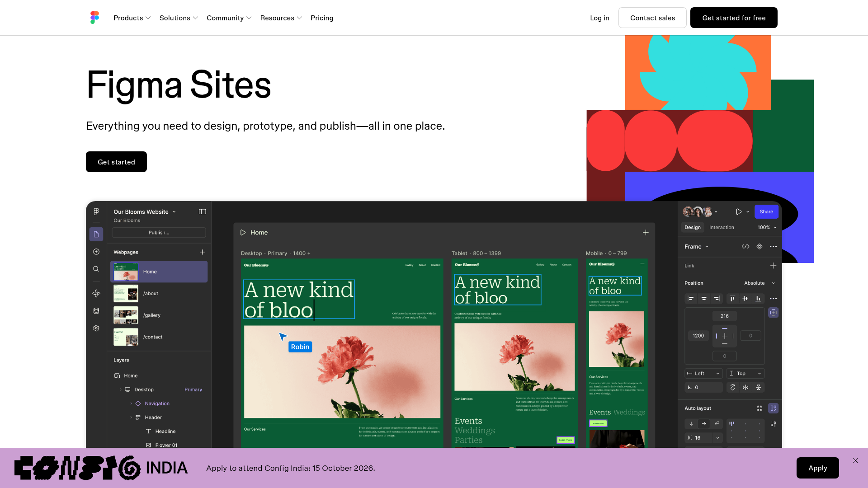
Task: Click the Log in link
Action: point(599,18)
